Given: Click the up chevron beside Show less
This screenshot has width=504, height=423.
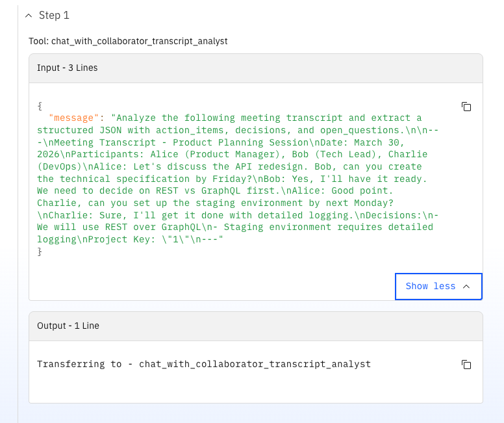Looking at the screenshot, I should click(x=466, y=287).
